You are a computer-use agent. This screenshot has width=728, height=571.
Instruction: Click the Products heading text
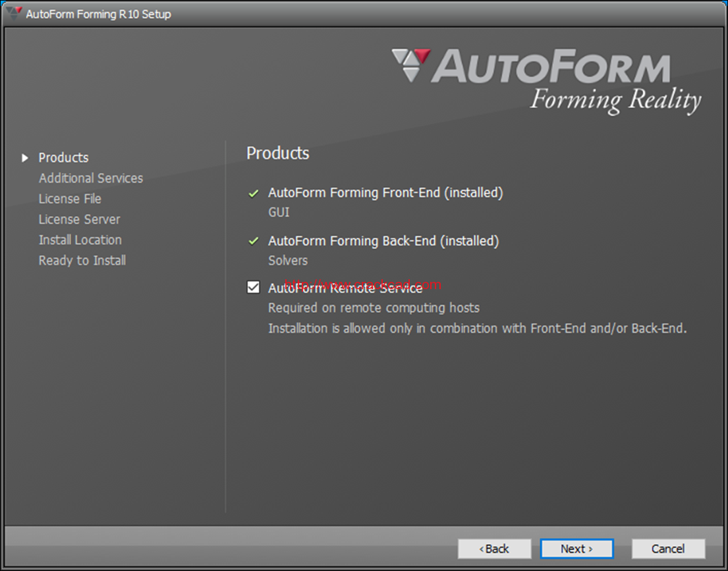(x=277, y=153)
